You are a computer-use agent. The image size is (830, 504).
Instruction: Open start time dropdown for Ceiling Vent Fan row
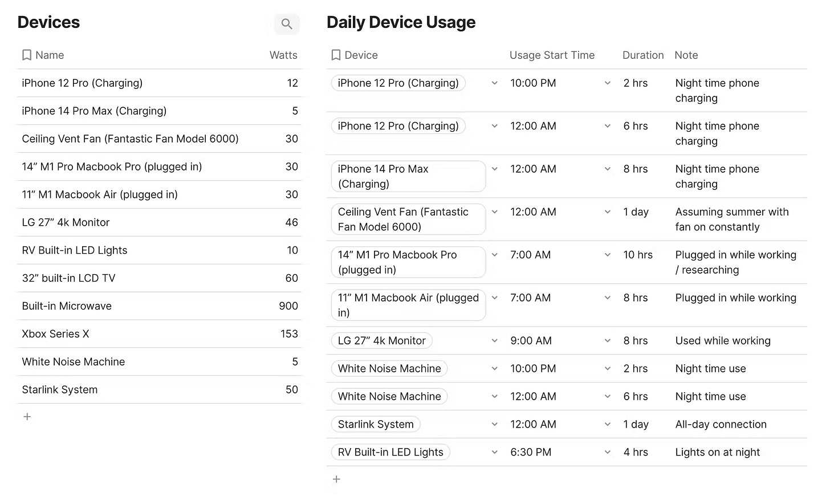608,212
